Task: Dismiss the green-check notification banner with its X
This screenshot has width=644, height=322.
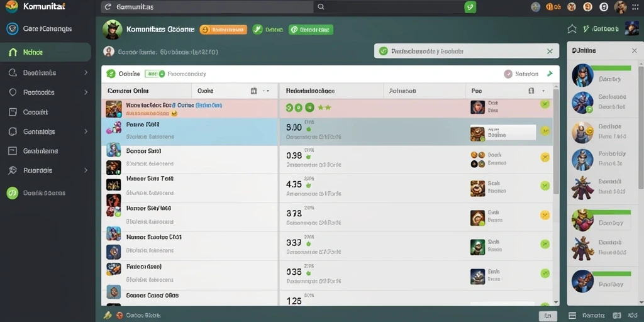Action: pyautogui.click(x=550, y=52)
